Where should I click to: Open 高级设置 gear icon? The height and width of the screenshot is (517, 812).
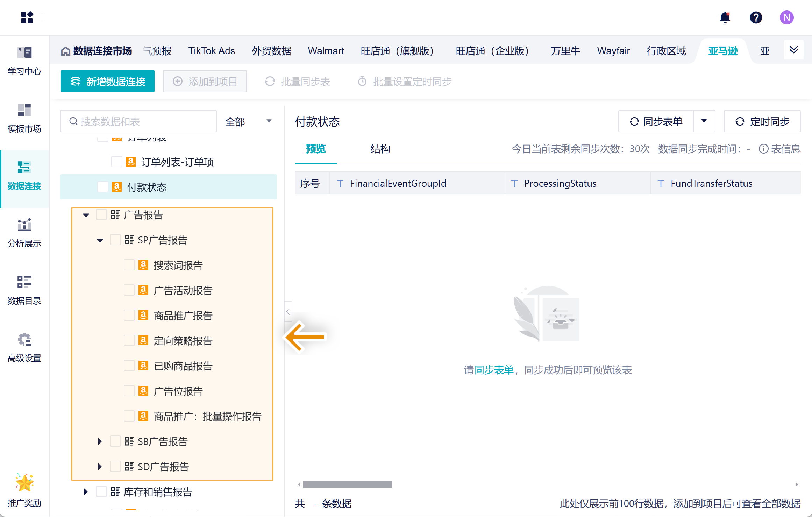pos(24,339)
